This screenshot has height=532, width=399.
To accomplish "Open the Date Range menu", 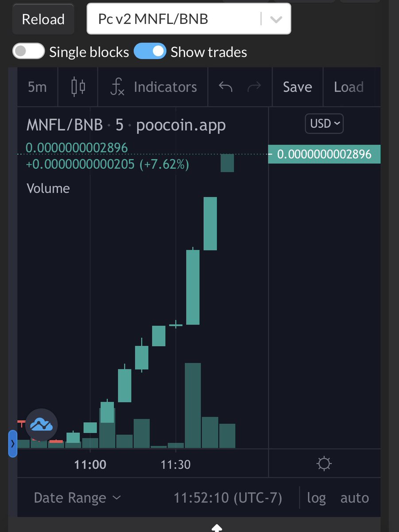I will pyautogui.click(x=77, y=497).
